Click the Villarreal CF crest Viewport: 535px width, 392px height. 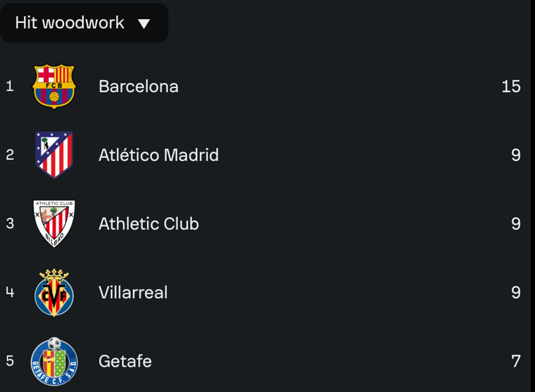54,292
